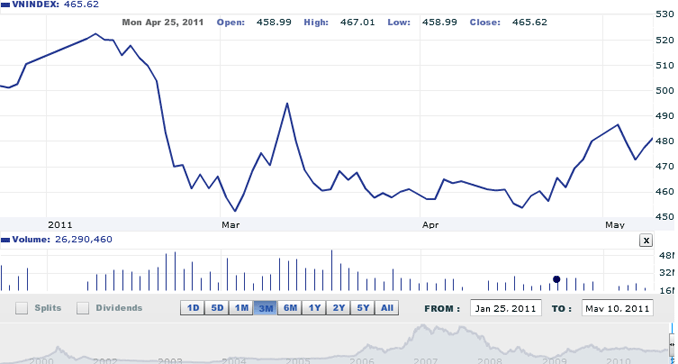Screen dimensions: 678x364
Task: Click the range slider handle on overview
Action: coord(672,344)
